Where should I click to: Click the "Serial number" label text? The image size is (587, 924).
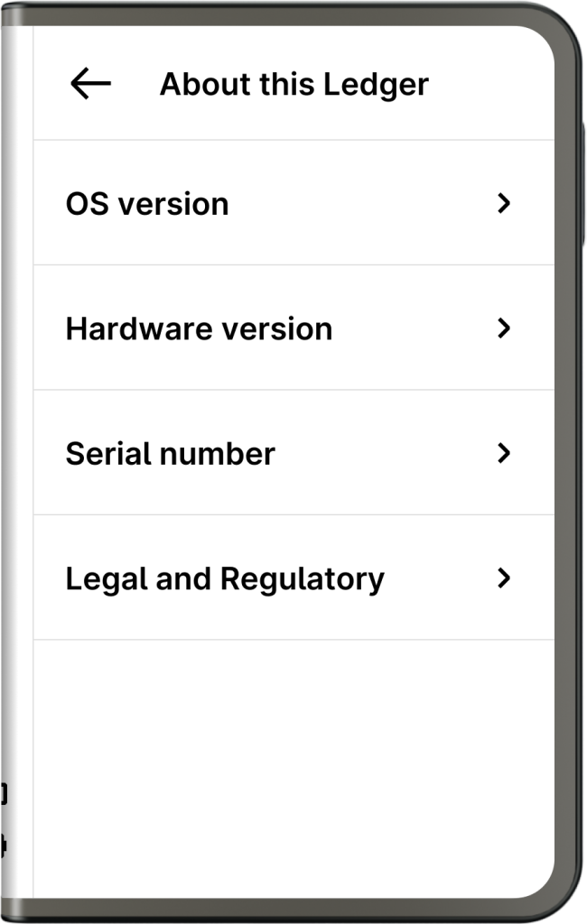pyautogui.click(x=170, y=453)
